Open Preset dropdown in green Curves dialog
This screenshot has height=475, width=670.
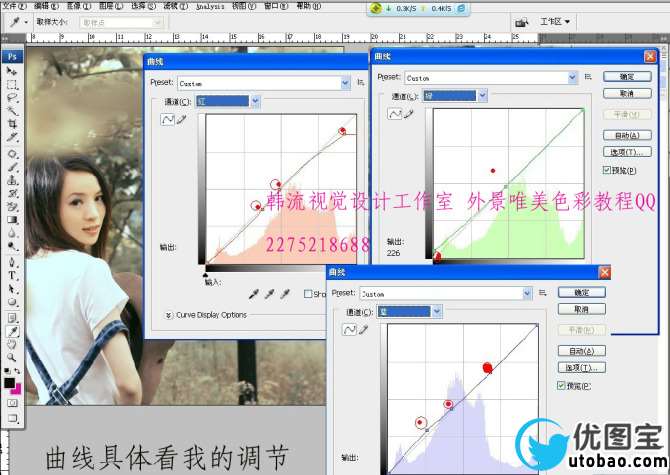573,78
